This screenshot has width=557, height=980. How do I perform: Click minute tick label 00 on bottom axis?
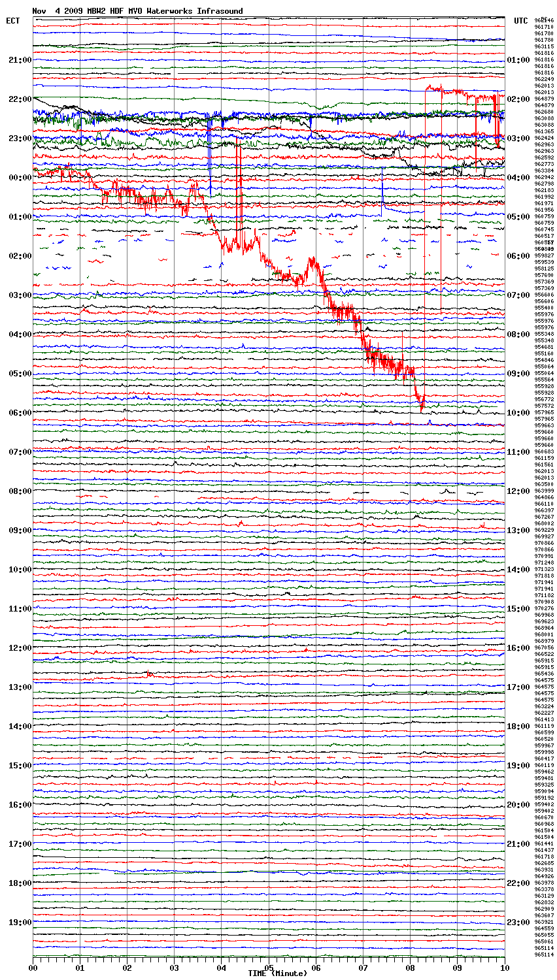33,968
